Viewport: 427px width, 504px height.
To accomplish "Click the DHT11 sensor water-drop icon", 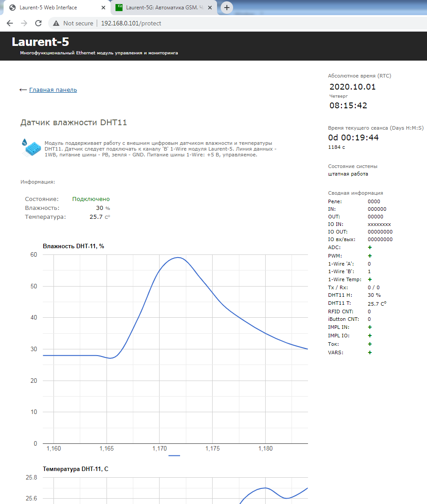I will tap(31, 148).
